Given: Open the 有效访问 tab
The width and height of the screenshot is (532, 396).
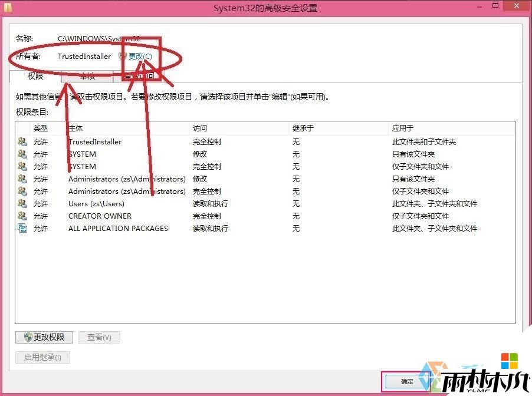Looking at the screenshot, I should [138, 75].
